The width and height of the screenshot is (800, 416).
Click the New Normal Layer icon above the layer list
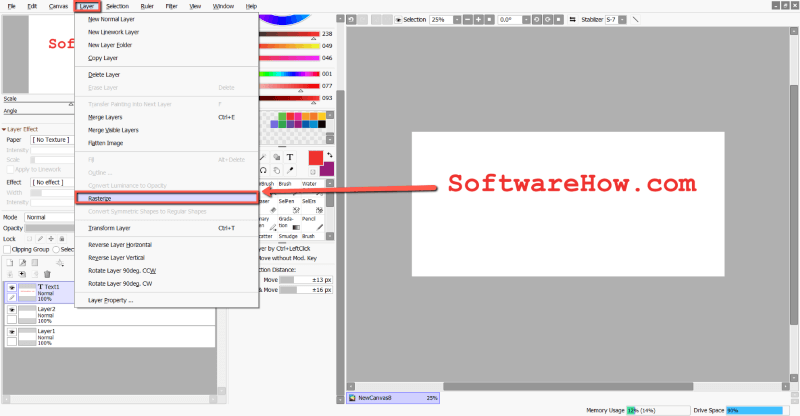[9, 263]
